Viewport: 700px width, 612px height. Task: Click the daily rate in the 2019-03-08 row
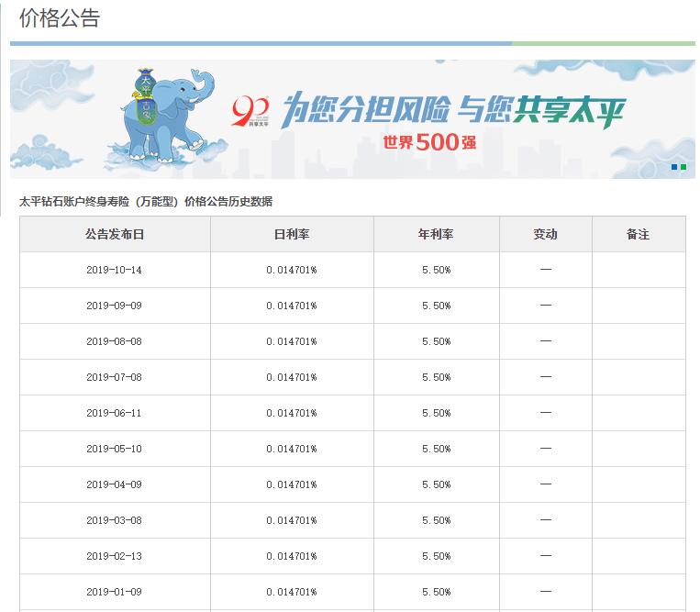pyautogui.click(x=292, y=520)
